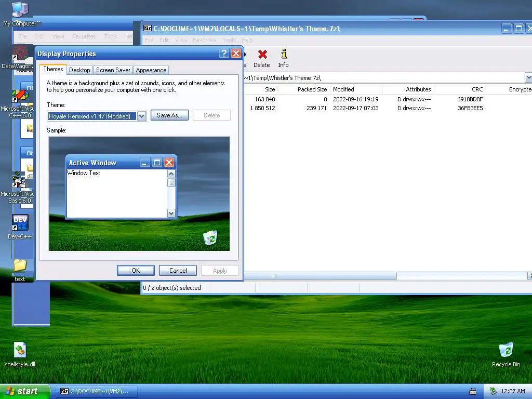Open the text folder on desktop

coord(20,270)
